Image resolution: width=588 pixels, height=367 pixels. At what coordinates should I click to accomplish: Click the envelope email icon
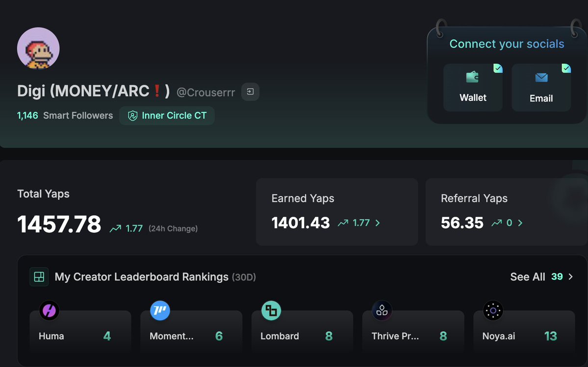(x=541, y=77)
